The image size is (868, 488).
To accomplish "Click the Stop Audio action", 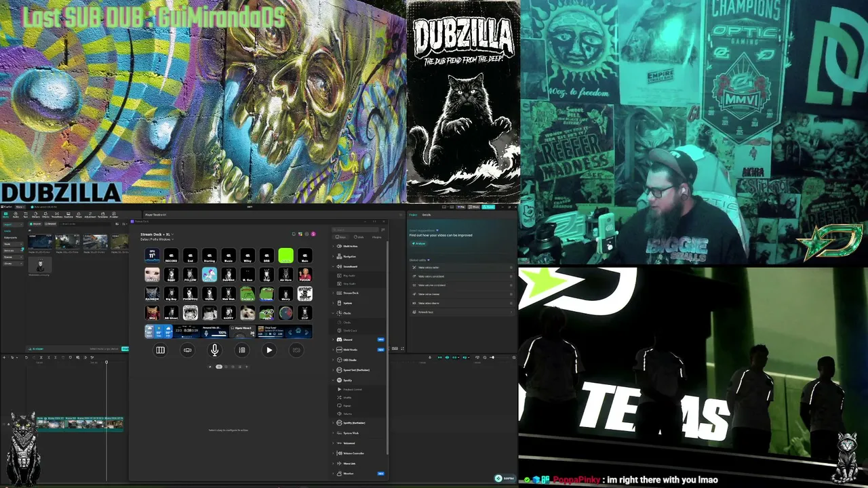I will [x=359, y=284].
